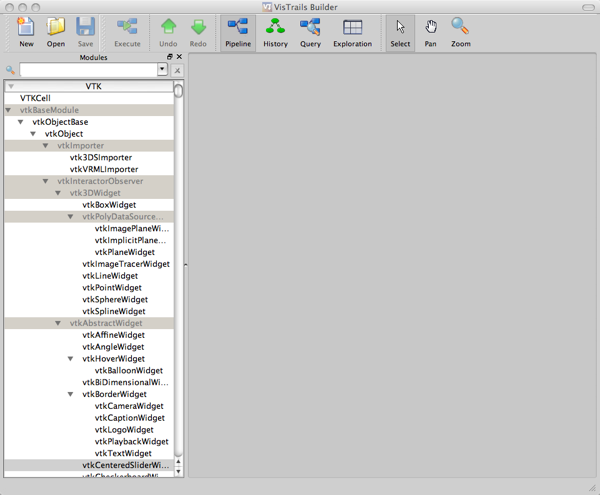Screen dimensions: 600x495
Task: Switch to History view
Action: click(276, 32)
